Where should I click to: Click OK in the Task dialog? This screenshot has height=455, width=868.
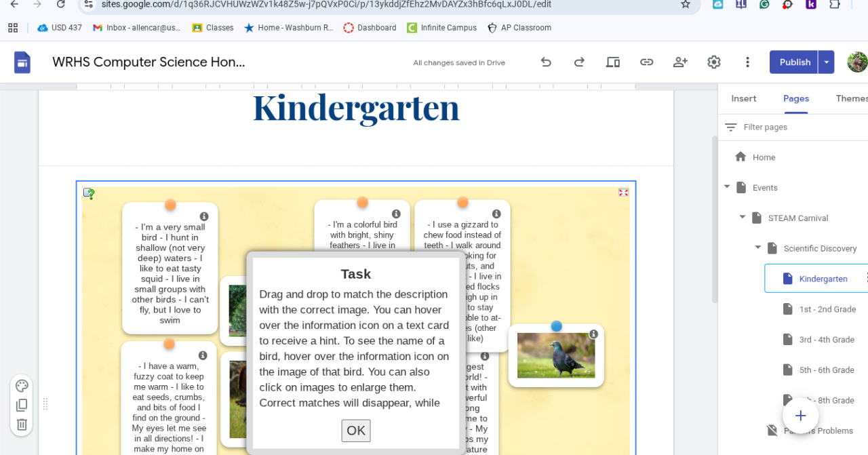(x=356, y=431)
